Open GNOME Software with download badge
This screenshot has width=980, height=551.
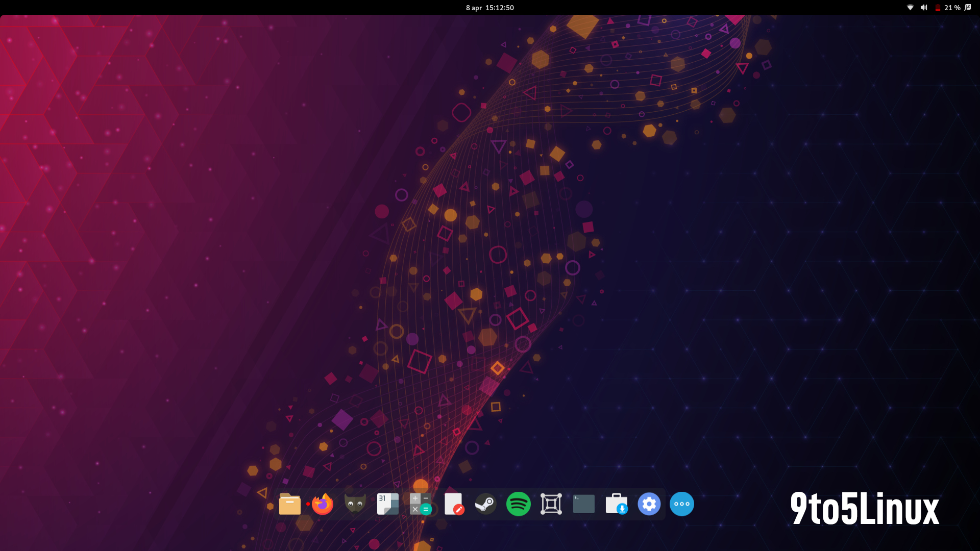tap(617, 504)
